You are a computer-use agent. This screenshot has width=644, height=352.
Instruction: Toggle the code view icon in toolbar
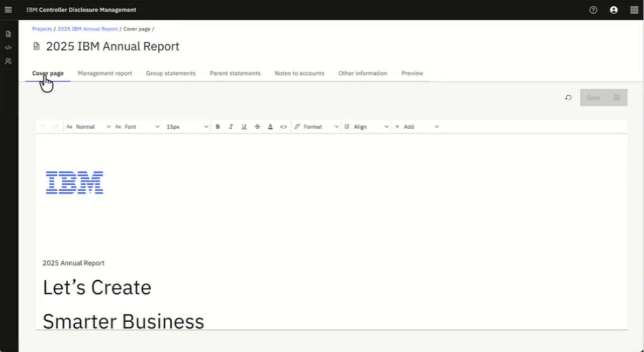pos(283,127)
